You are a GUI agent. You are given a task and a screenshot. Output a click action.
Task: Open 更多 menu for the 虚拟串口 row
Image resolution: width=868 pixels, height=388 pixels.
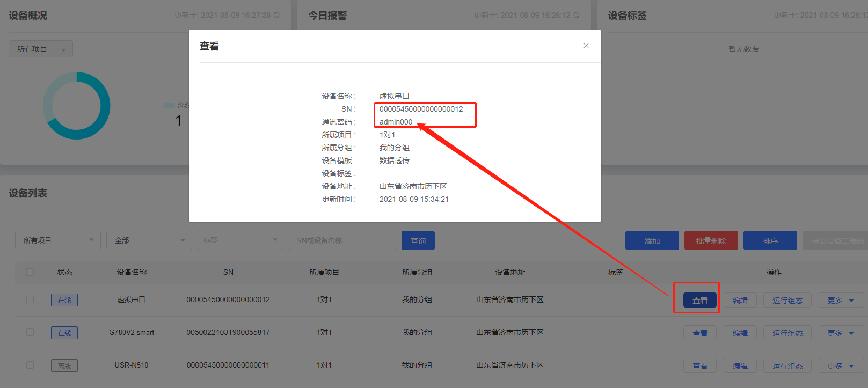click(x=841, y=301)
